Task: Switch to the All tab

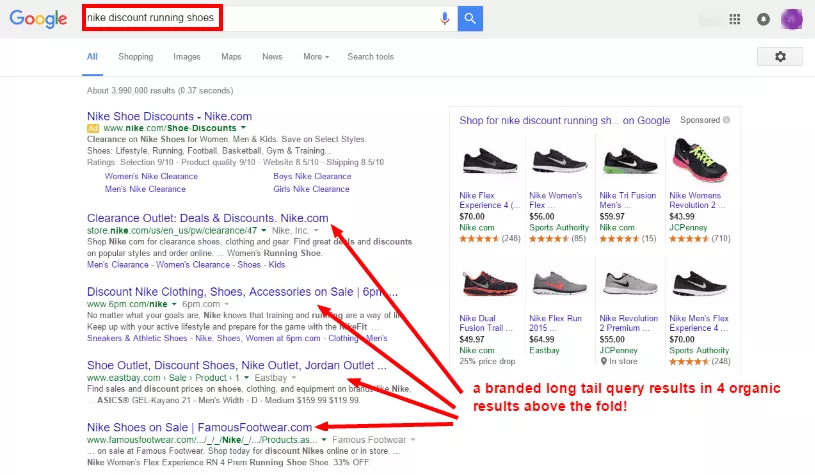Action: coord(92,57)
